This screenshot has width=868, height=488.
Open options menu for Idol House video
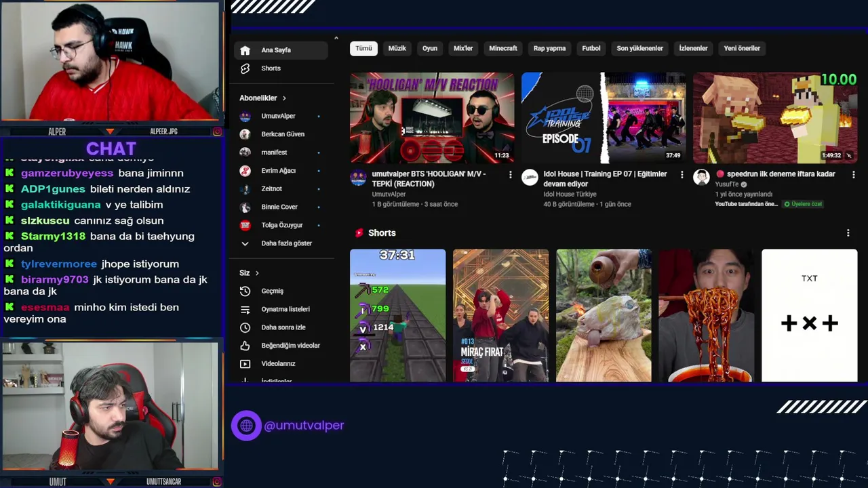[x=682, y=175]
